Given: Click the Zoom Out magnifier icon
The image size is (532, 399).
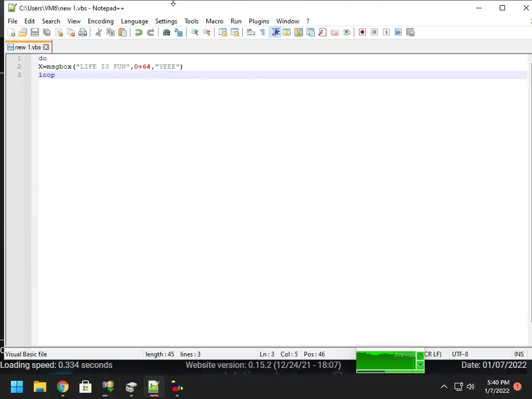Looking at the screenshot, I should (206, 32).
